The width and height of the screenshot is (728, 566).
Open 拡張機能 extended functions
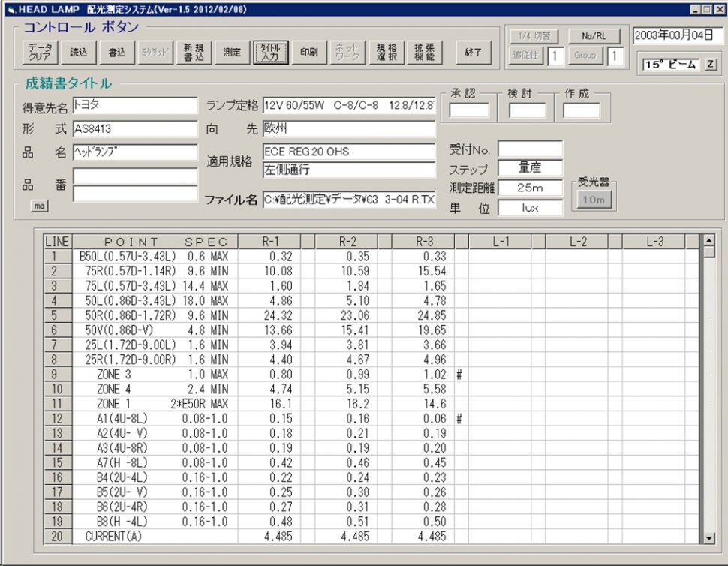pyautogui.click(x=424, y=52)
